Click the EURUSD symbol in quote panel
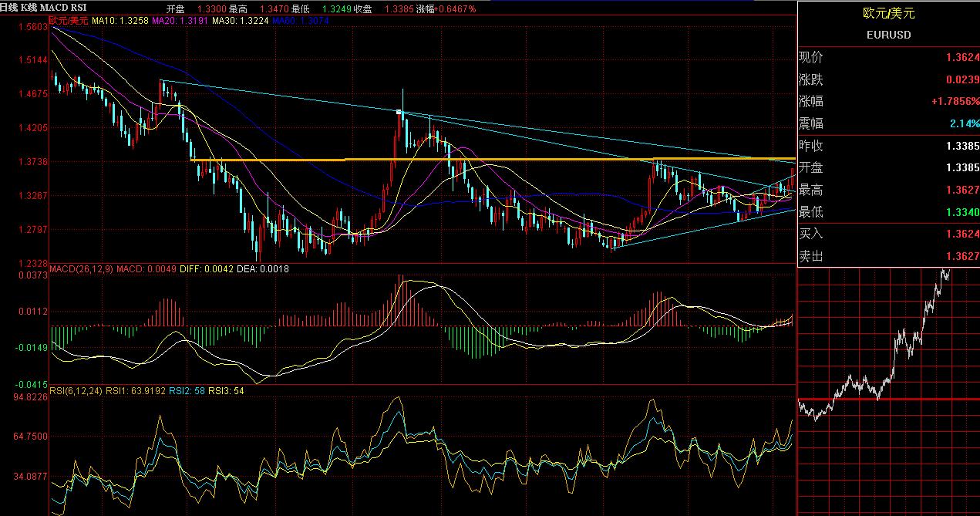 pyautogui.click(x=889, y=35)
